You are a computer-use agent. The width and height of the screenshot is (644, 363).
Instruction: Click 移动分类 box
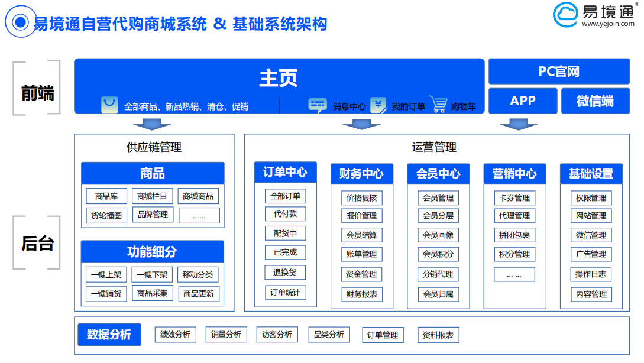(x=198, y=275)
